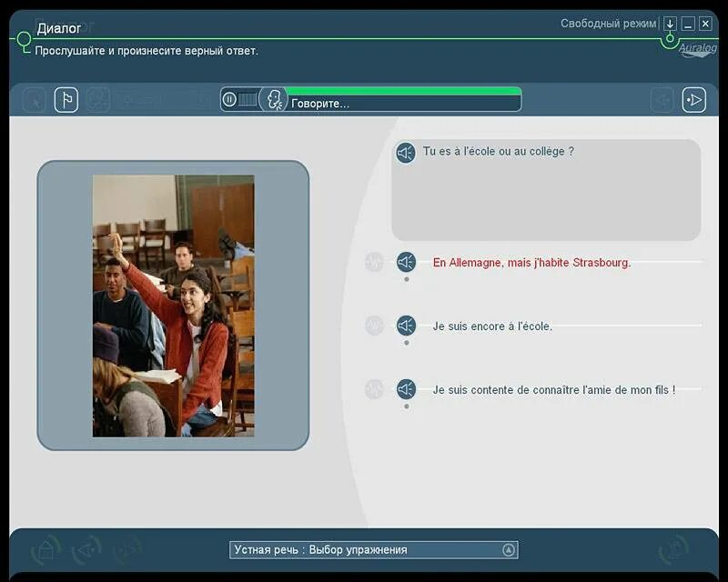Click the green Говорите progress bar
The height and width of the screenshot is (582, 728).
pyautogui.click(x=403, y=91)
